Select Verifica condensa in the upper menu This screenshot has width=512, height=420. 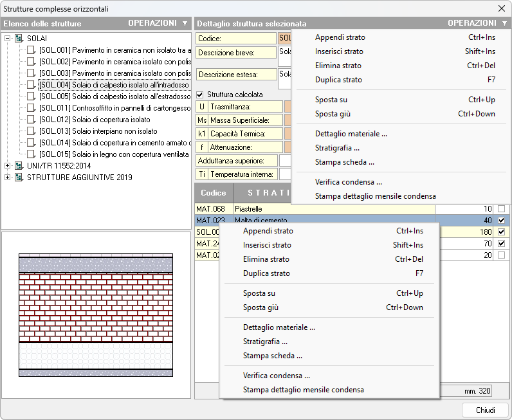(x=349, y=182)
